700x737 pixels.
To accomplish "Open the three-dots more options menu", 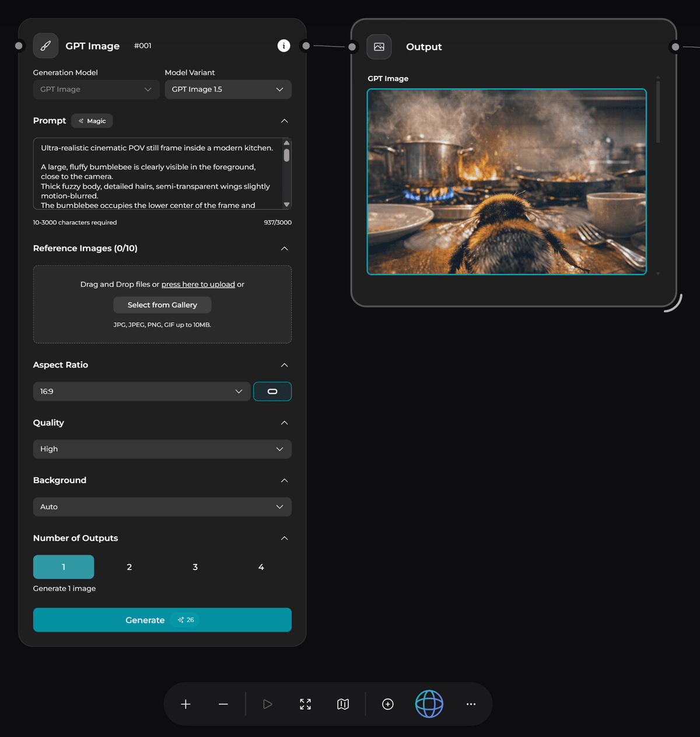I will tap(471, 704).
